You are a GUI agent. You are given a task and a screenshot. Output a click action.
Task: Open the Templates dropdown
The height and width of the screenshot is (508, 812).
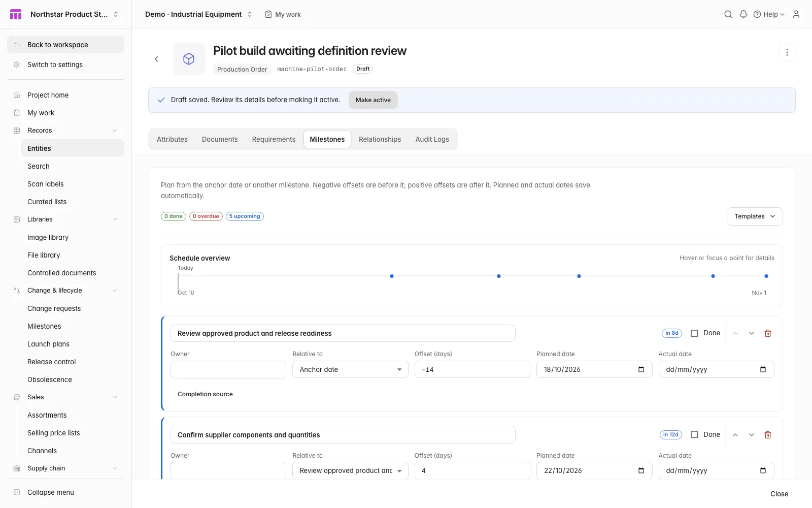[x=755, y=216]
